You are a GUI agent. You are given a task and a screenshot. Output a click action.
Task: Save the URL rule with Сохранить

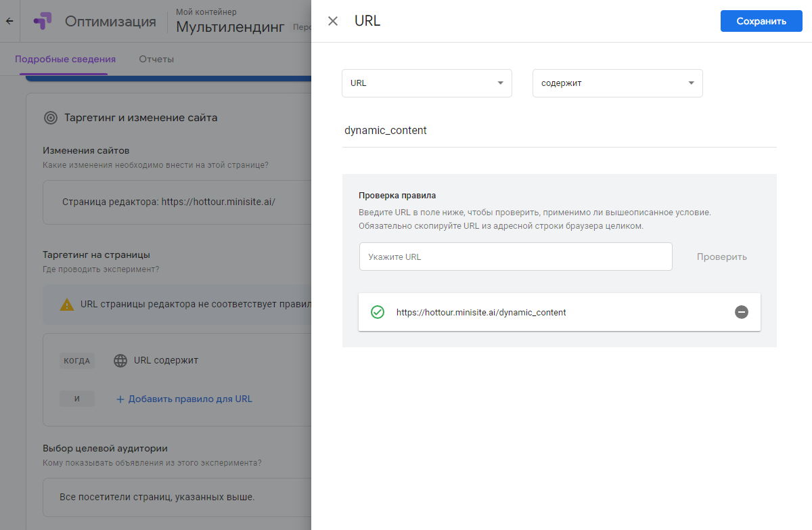[x=761, y=21]
